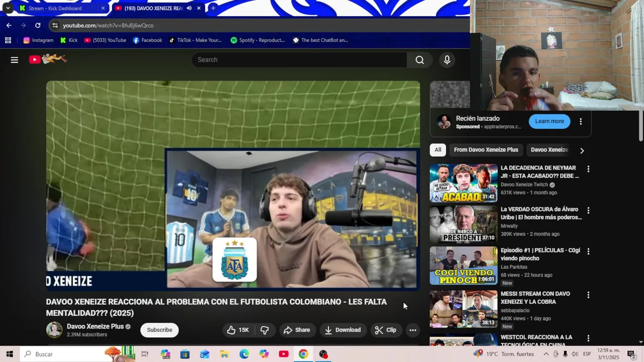
Task: Show hidden system tray icons
Action: pos(546,354)
